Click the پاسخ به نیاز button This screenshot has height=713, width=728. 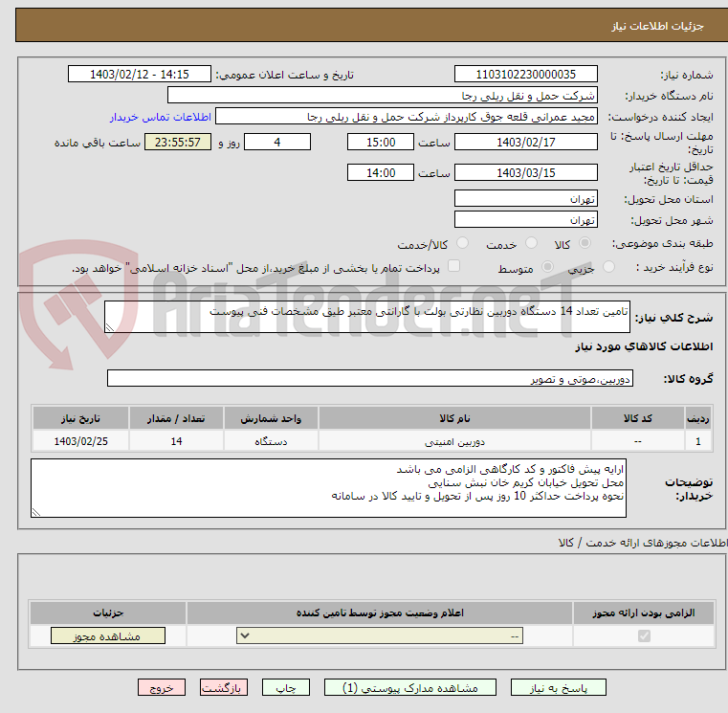coord(558,687)
